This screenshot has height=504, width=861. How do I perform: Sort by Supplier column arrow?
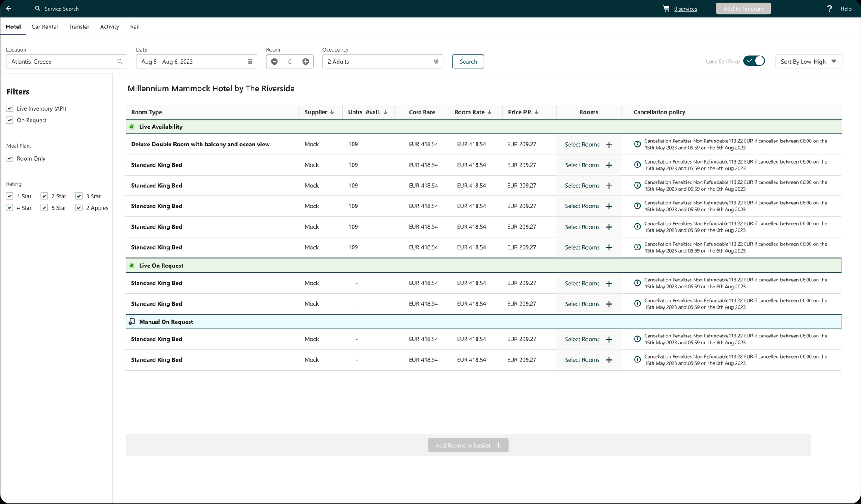coord(332,112)
